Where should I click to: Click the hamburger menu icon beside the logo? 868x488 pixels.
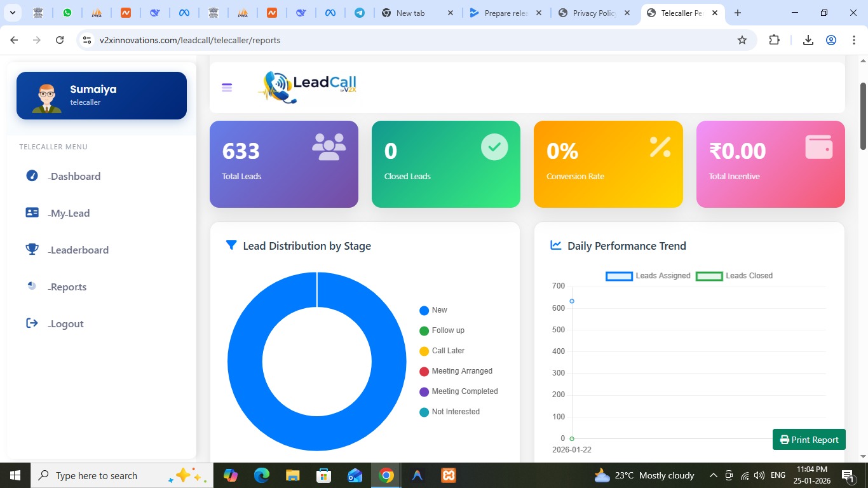pos(227,88)
